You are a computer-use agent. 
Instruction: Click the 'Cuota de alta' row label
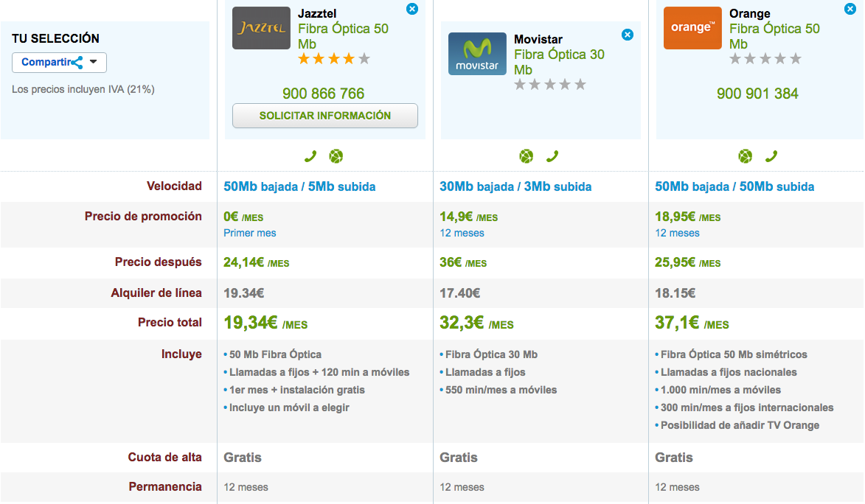(165, 457)
